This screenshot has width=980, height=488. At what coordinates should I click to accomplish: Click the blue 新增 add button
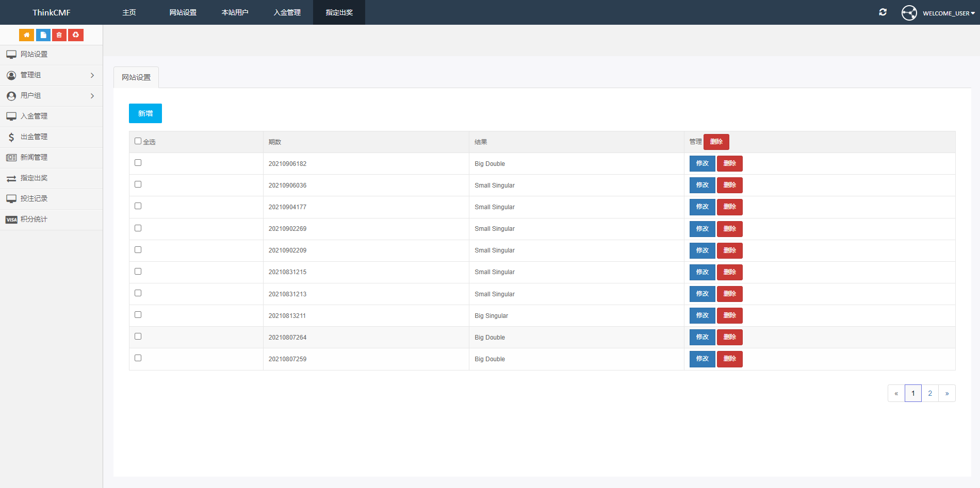145,113
